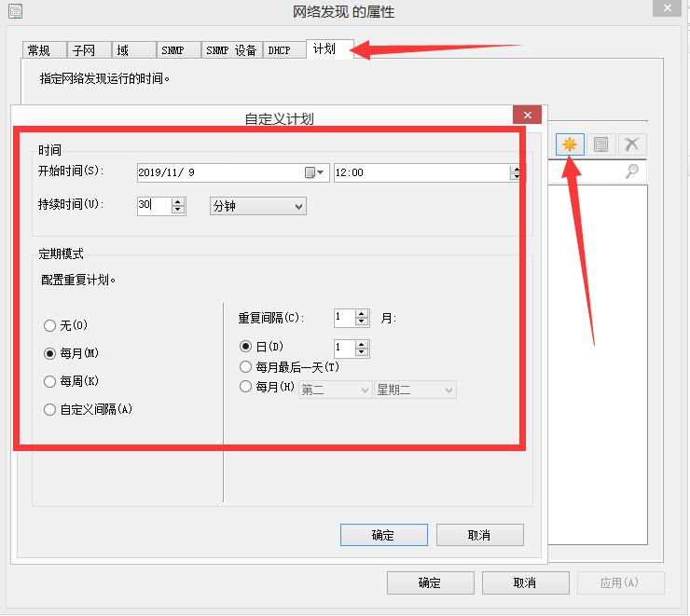690x616 pixels.
Task: Click 确定 in 网络发现 properties window
Action: coord(431,582)
